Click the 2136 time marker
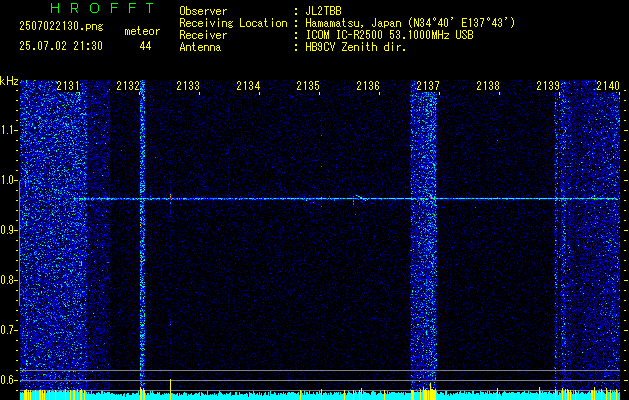This screenshot has height=400, width=629. (x=368, y=85)
